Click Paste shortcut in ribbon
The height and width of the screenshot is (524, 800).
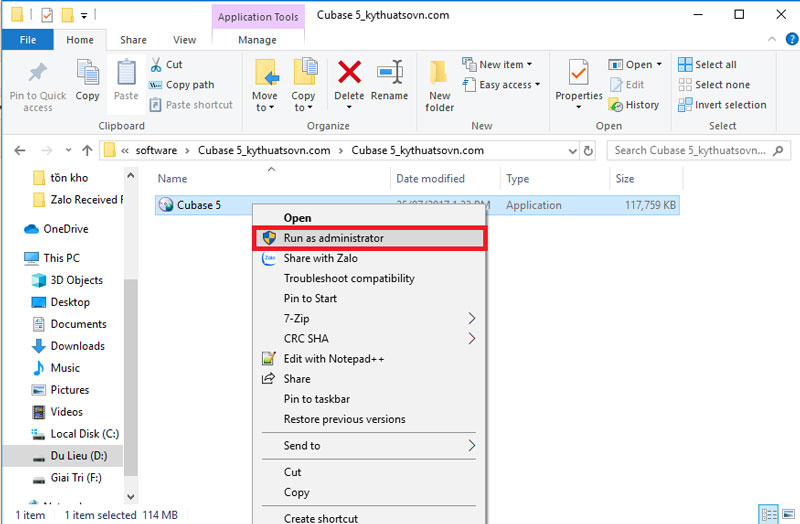pos(191,105)
